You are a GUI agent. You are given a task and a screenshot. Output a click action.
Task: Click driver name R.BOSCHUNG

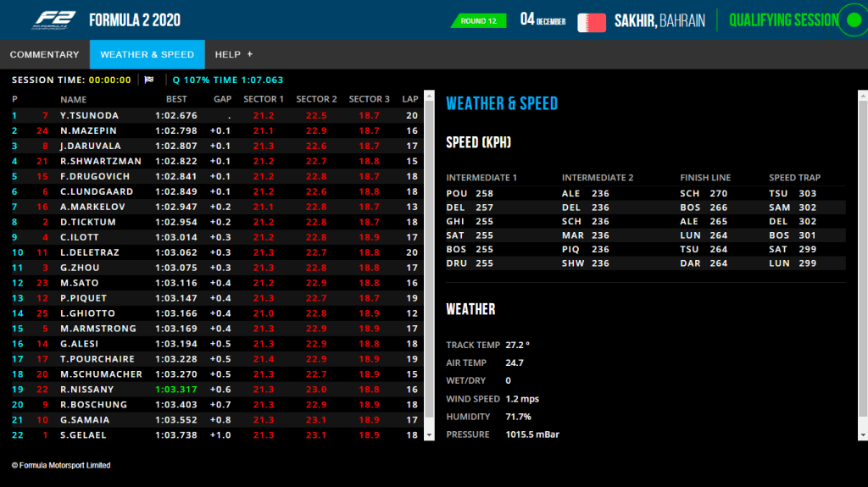(93, 405)
